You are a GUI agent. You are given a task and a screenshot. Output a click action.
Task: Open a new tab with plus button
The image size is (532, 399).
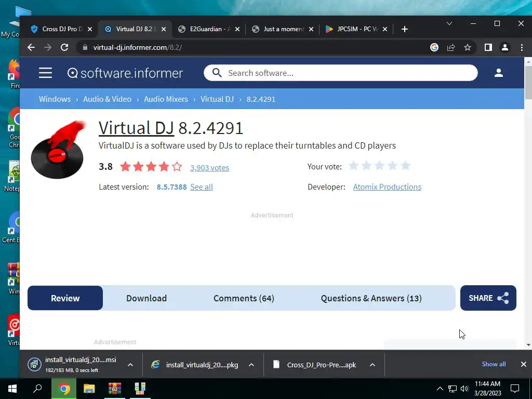404,29
